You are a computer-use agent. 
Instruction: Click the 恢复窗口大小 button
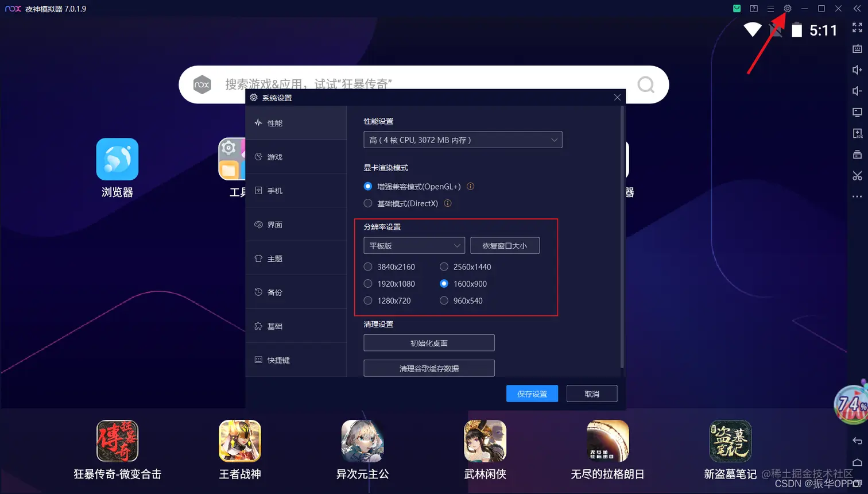point(505,245)
